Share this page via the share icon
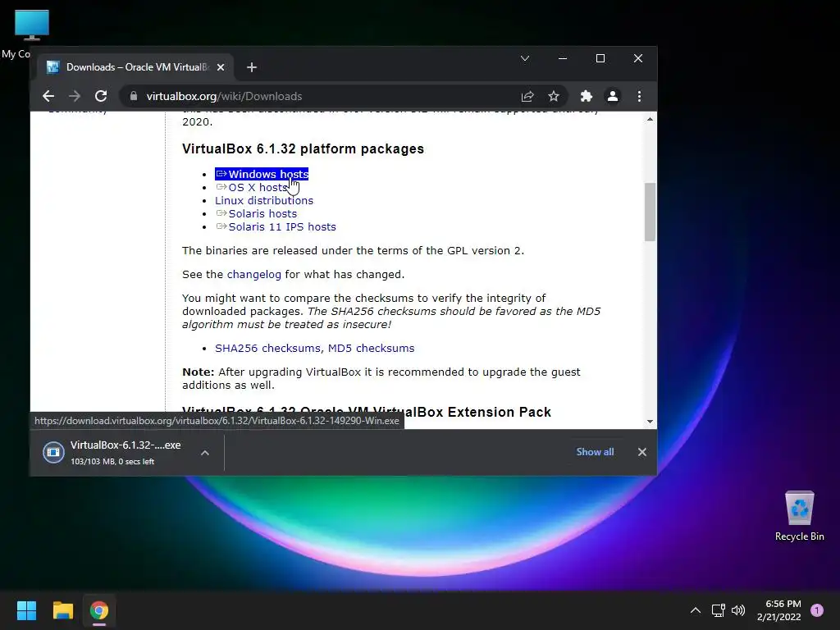This screenshot has height=630, width=840. (527, 97)
